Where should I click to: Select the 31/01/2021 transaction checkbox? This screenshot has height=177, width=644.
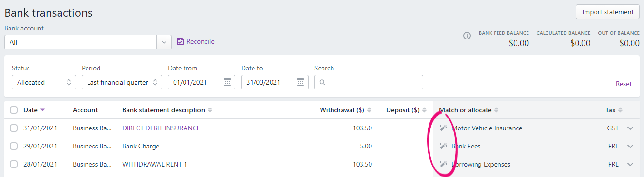[14, 128]
